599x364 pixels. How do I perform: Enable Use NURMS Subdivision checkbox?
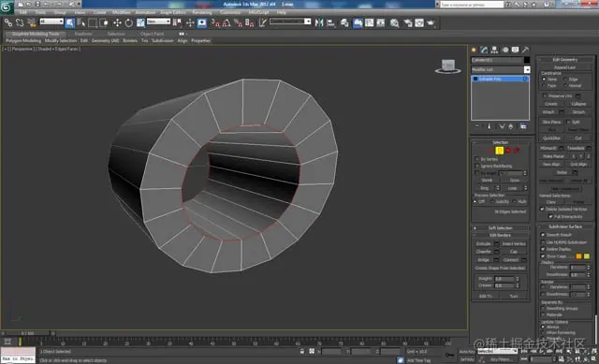tap(543, 242)
